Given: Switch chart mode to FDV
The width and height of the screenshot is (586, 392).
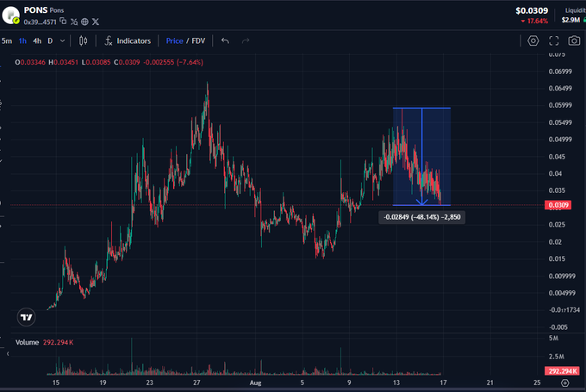Looking at the screenshot, I should (x=198, y=40).
